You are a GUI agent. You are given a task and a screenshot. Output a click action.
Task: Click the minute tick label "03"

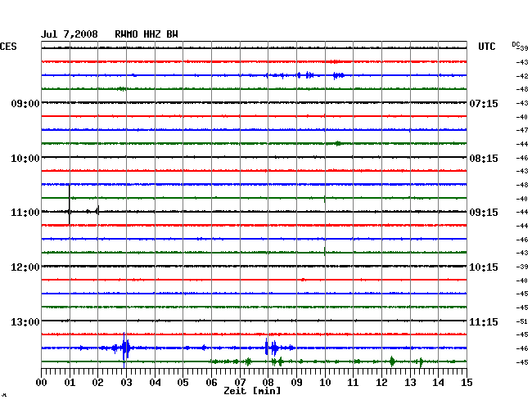pyautogui.click(x=126, y=382)
